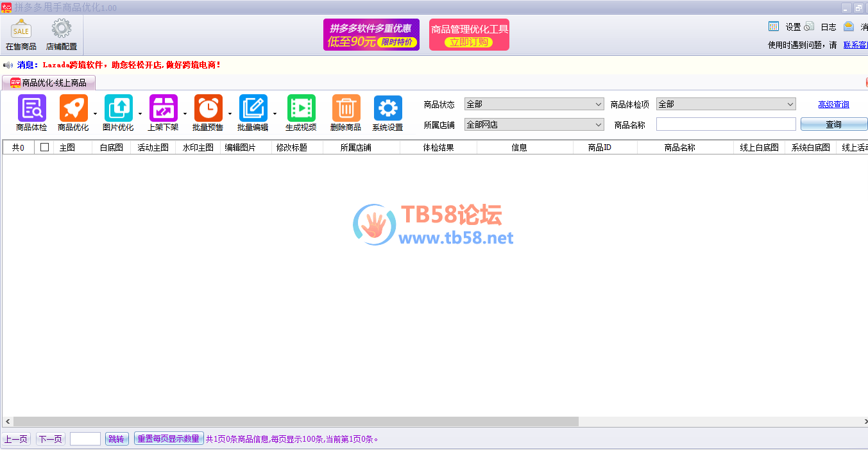Image resolution: width=868 pixels, height=450 pixels.
Task: Click the 水印主图 column header
Action: click(x=198, y=147)
